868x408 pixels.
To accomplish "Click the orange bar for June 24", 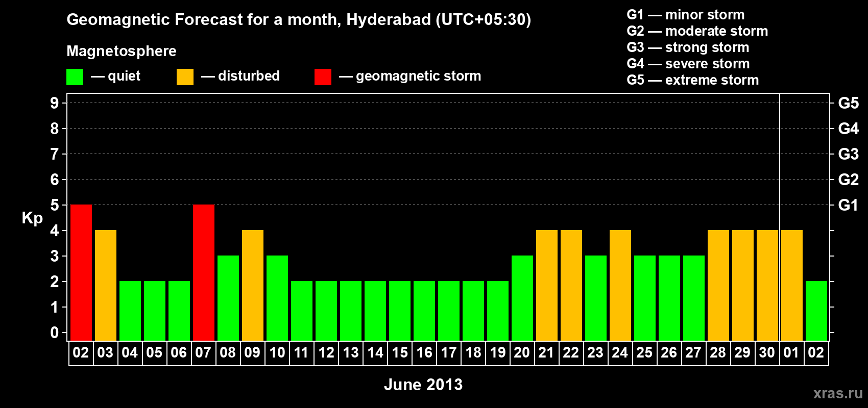I will 620,285.
